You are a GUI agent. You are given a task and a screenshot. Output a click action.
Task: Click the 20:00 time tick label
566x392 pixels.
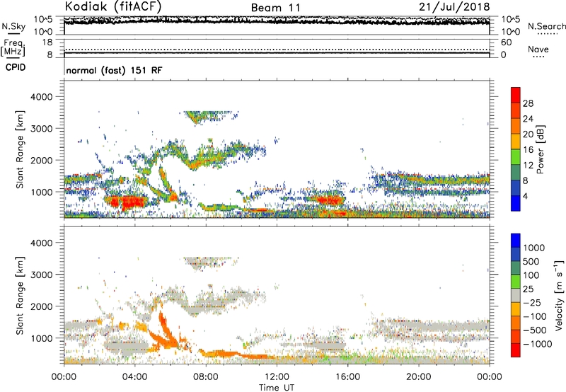[418, 377]
